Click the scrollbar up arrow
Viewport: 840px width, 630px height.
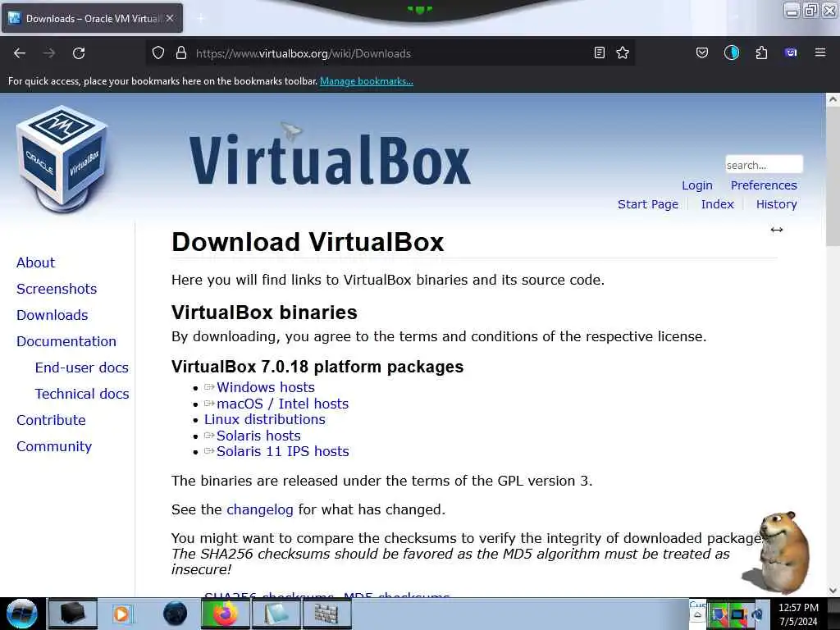tap(832, 99)
